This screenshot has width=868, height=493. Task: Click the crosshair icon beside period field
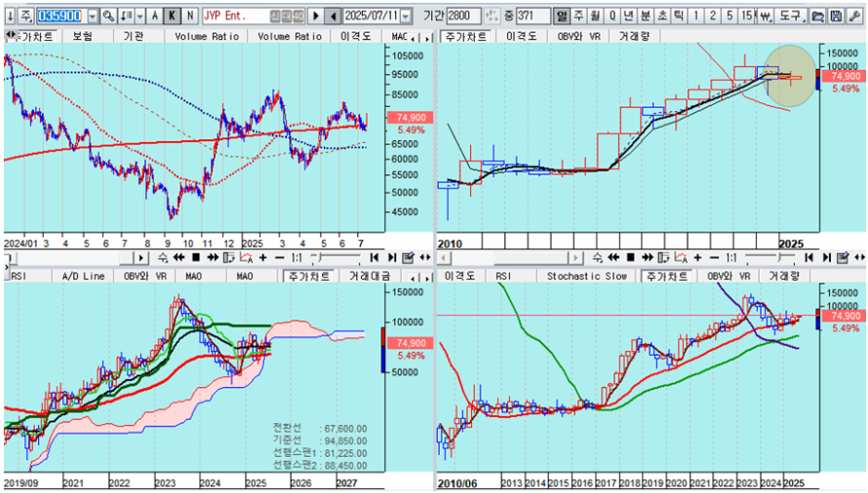tap(491, 17)
